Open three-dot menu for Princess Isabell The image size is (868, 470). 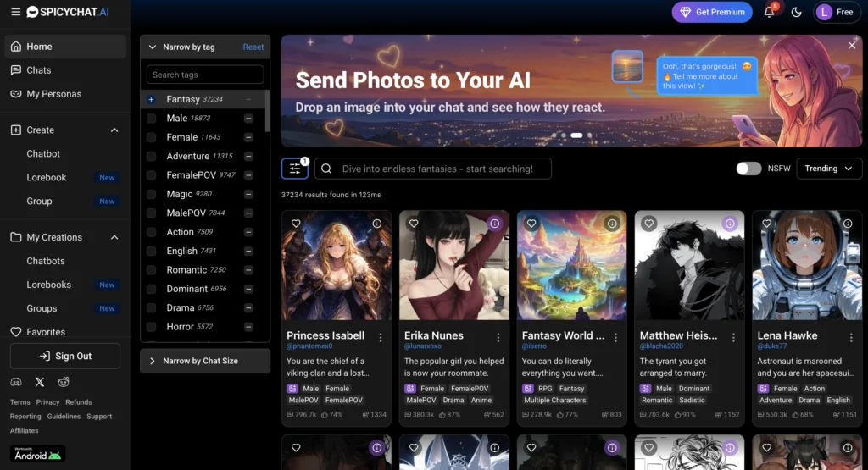tap(381, 337)
